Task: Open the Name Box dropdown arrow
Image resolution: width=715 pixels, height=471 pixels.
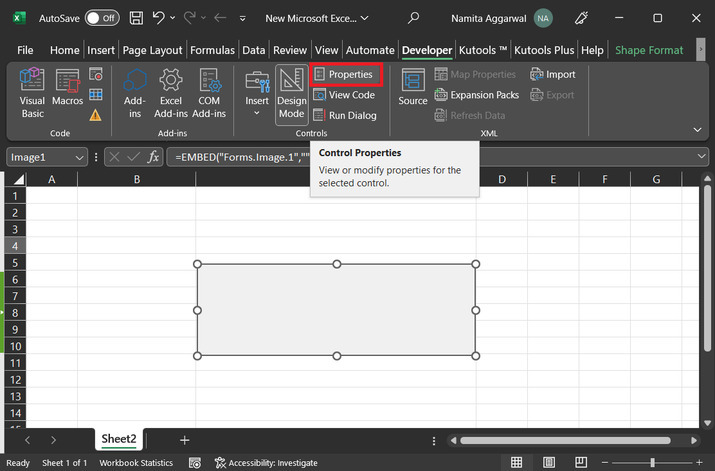Action: pyautogui.click(x=79, y=157)
